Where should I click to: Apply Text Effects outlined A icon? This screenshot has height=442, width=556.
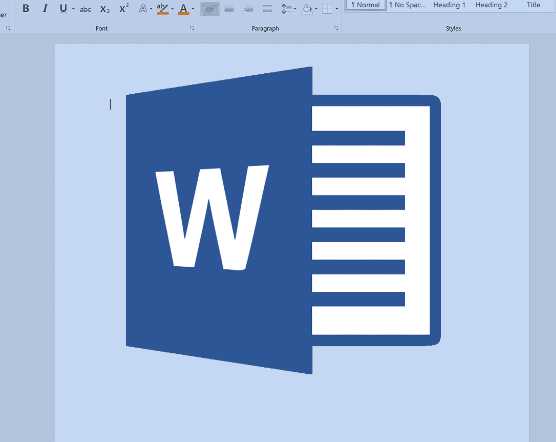tap(143, 8)
